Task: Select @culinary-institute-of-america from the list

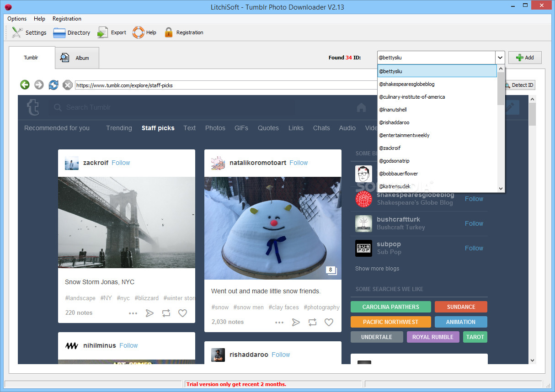Action: click(437, 97)
